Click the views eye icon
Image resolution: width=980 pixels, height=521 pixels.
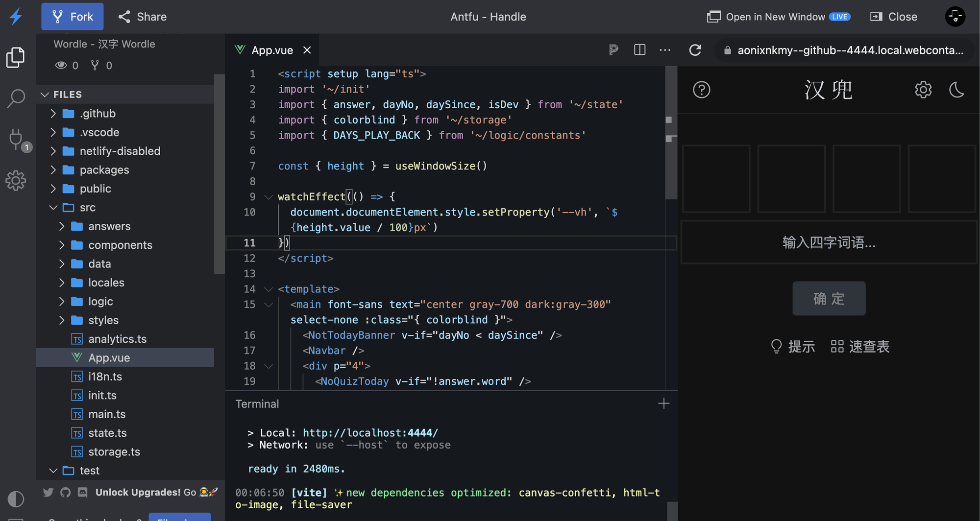tap(61, 65)
